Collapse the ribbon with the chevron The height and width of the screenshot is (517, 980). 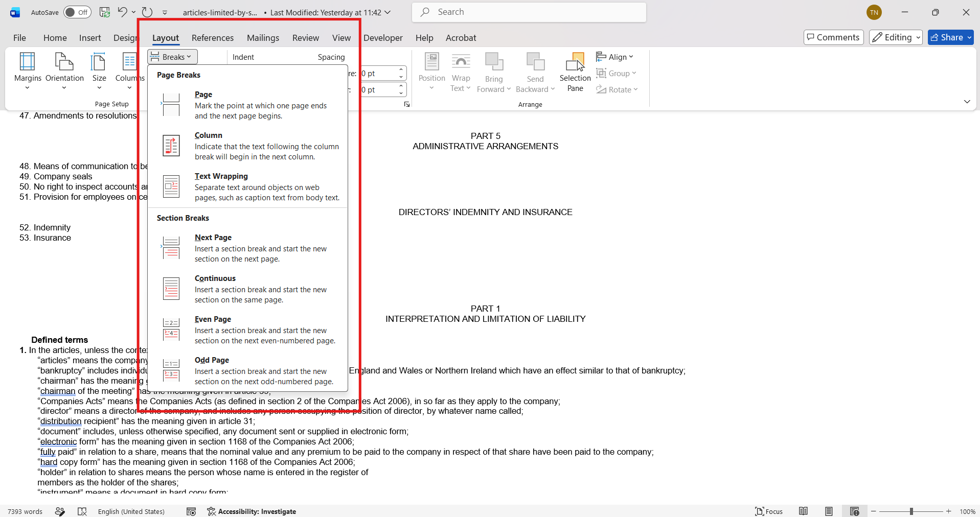967,102
